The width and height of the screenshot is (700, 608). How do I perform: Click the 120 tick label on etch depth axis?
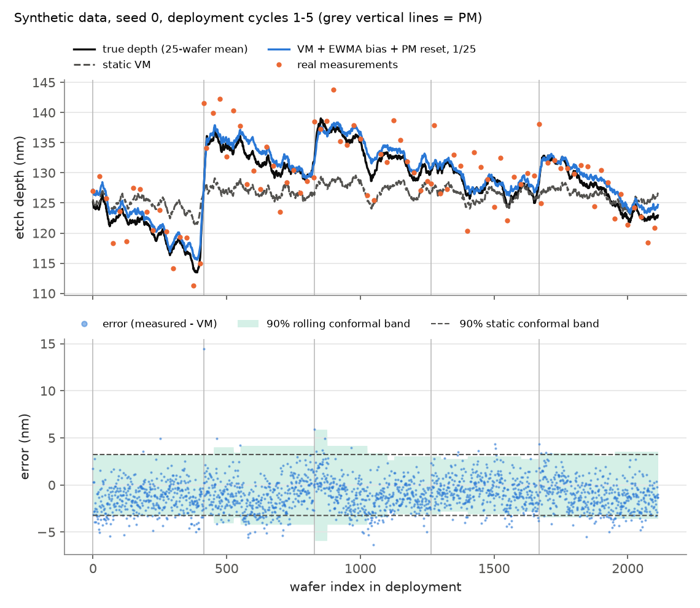44,233
